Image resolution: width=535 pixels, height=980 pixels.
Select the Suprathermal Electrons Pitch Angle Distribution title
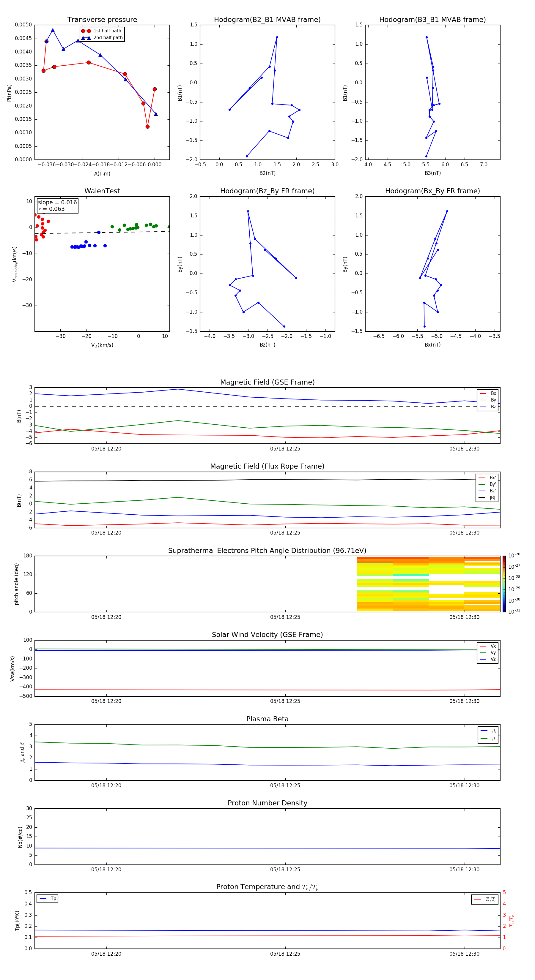point(267,551)
